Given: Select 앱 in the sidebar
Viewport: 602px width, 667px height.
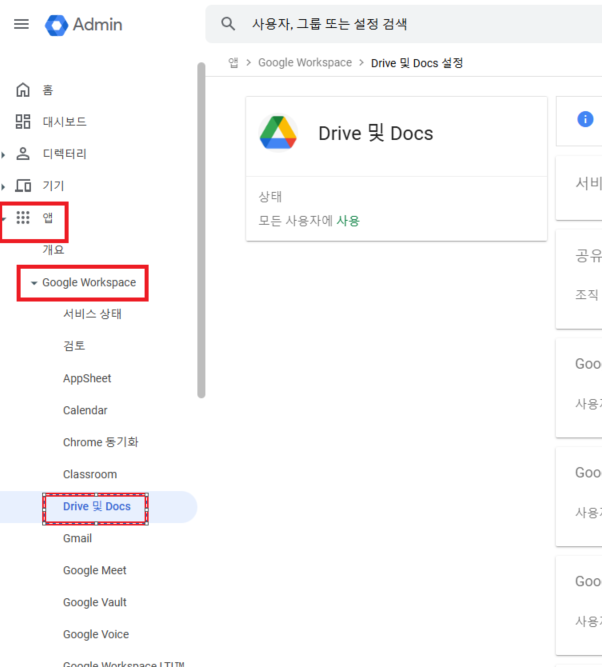Looking at the screenshot, I should (48, 217).
